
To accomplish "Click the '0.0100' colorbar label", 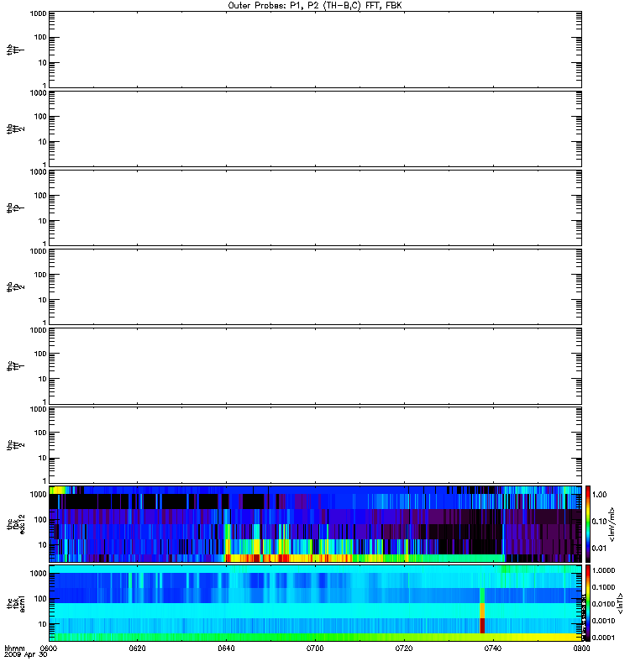I will click(603, 604).
